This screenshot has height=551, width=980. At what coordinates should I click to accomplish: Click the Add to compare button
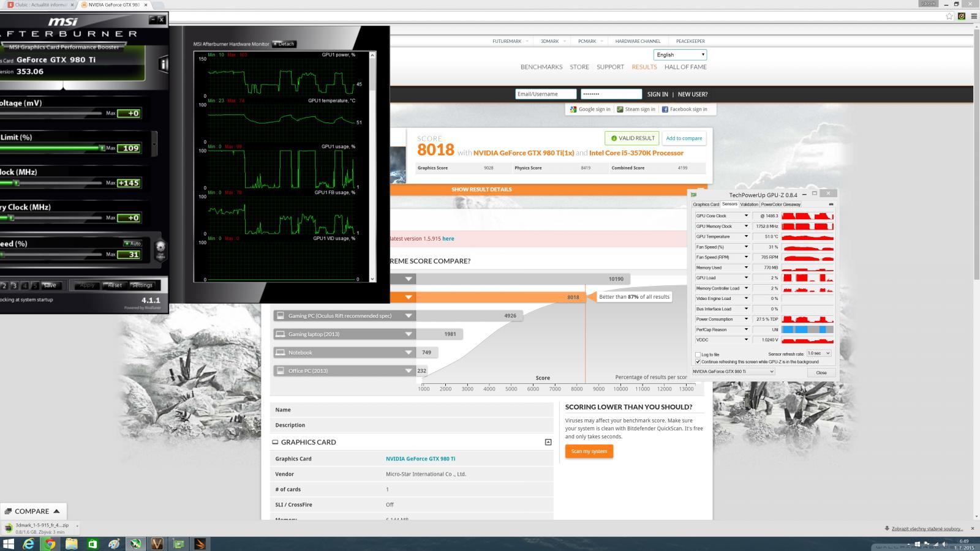pos(684,138)
